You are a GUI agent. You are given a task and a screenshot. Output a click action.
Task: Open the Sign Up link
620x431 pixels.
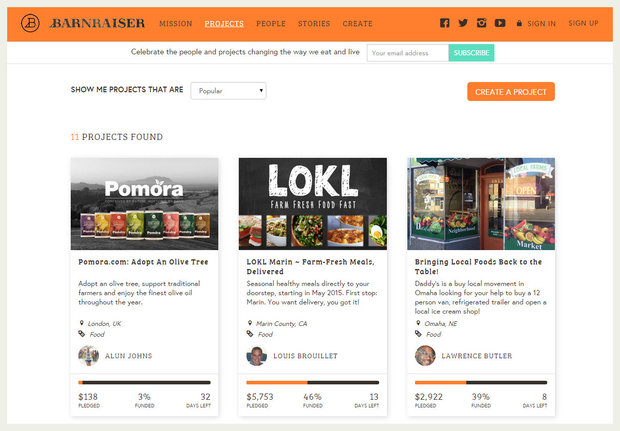click(583, 23)
